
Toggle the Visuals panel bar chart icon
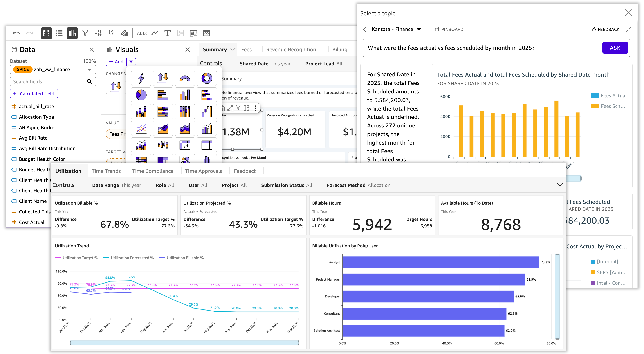[72, 33]
